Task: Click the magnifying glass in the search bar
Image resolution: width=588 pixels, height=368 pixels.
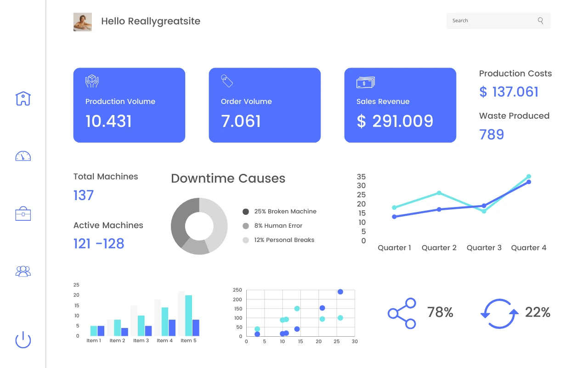Action: pos(540,21)
